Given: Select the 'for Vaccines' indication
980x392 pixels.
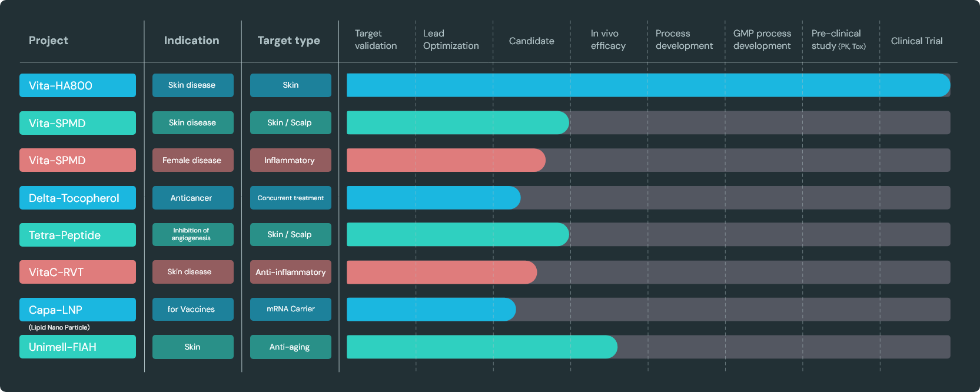Looking at the screenshot, I should [192, 309].
